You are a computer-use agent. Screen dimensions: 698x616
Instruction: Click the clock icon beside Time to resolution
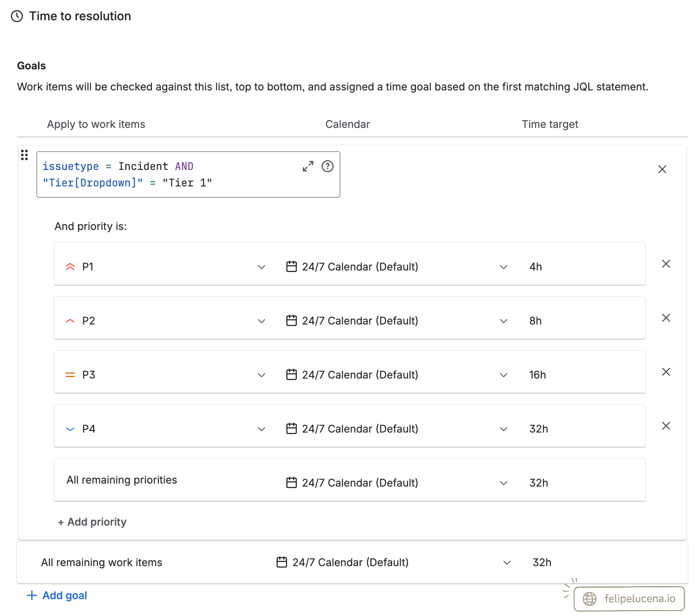17,16
